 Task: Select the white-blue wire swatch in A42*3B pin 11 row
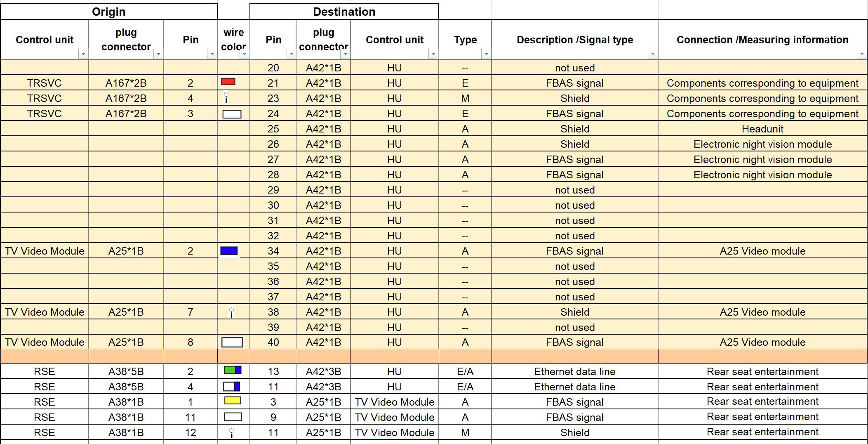(231, 387)
